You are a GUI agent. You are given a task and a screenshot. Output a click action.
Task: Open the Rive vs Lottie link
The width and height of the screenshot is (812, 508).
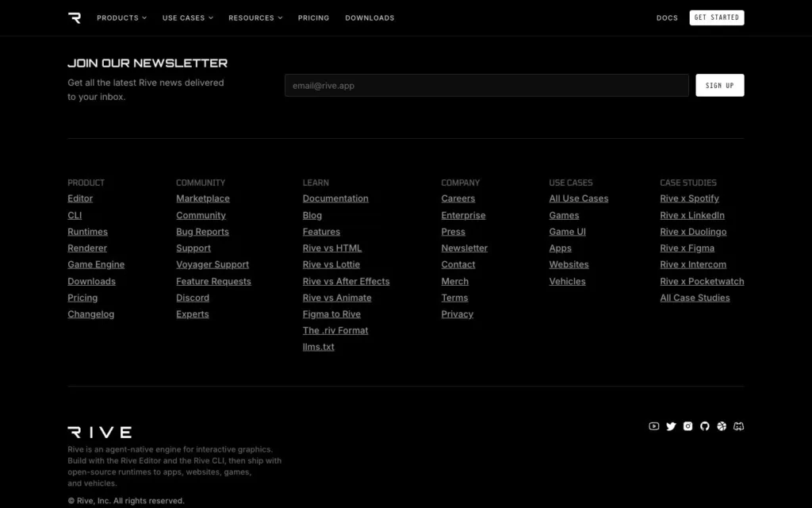[331, 264]
